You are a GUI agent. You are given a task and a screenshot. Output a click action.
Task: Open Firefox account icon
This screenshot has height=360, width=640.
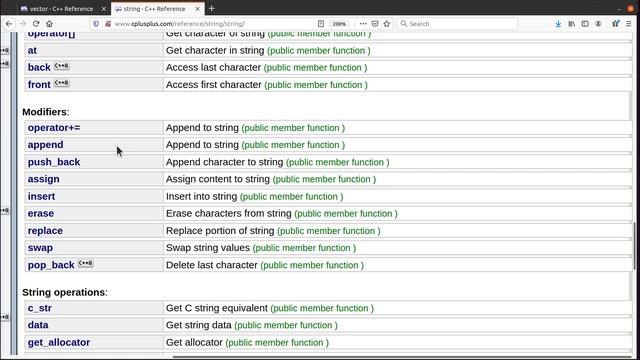[x=598, y=24]
